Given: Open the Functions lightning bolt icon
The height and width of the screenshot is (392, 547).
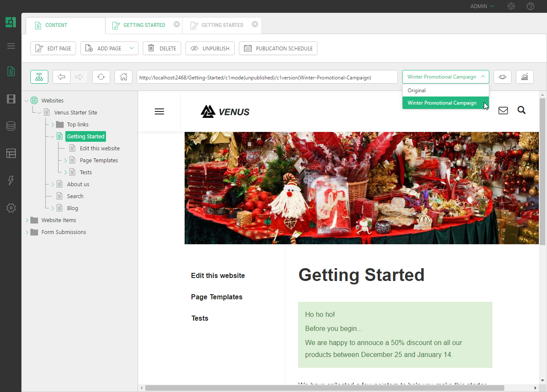Looking at the screenshot, I should click(11, 181).
